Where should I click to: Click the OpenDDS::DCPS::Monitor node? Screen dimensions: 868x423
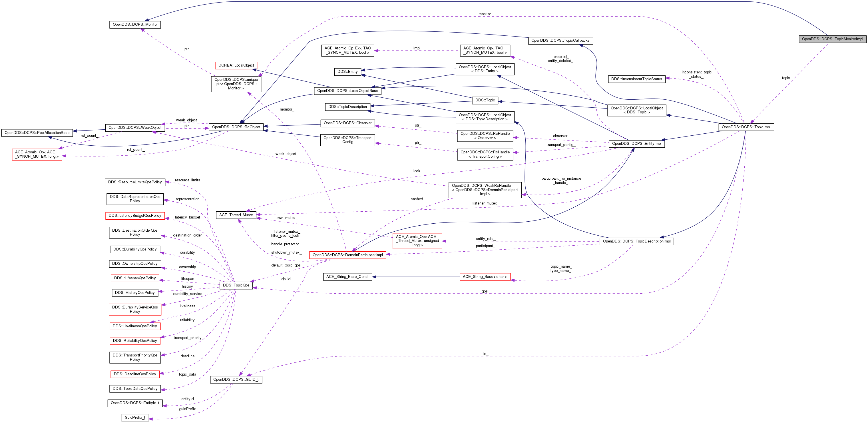coord(135,24)
